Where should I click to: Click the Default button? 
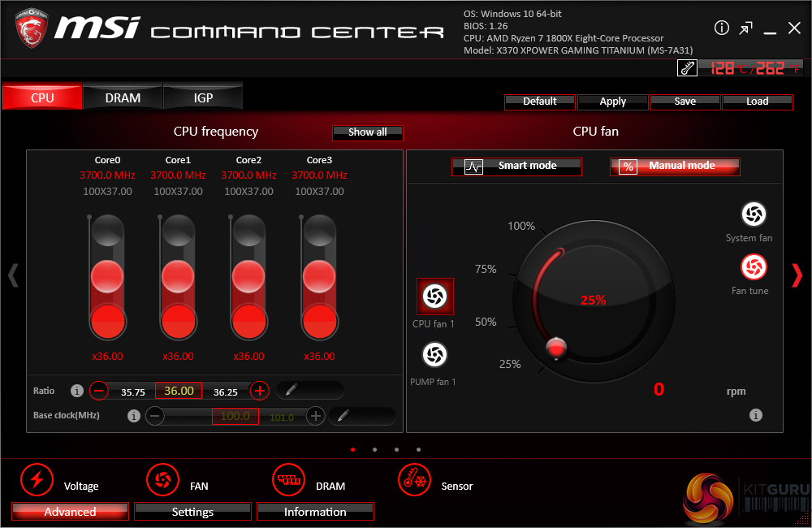tap(540, 102)
